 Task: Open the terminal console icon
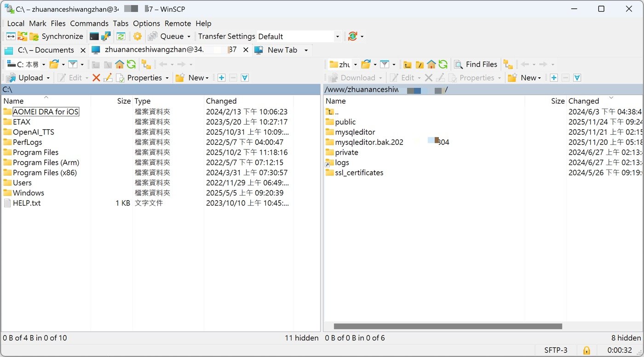pyautogui.click(x=94, y=36)
